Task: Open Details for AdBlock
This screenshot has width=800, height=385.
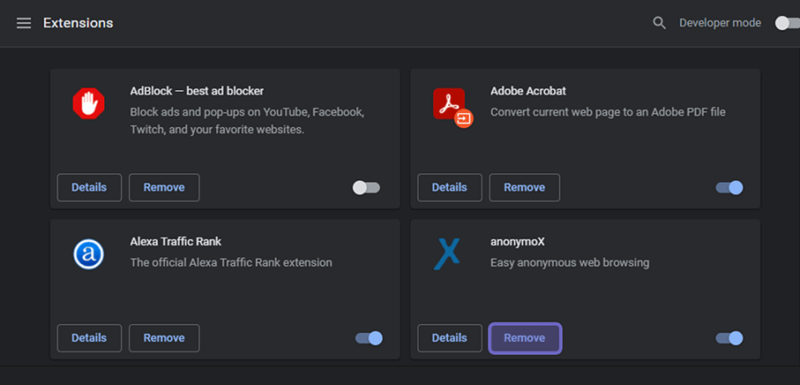Action: pyautogui.click(x=89, y=188)
